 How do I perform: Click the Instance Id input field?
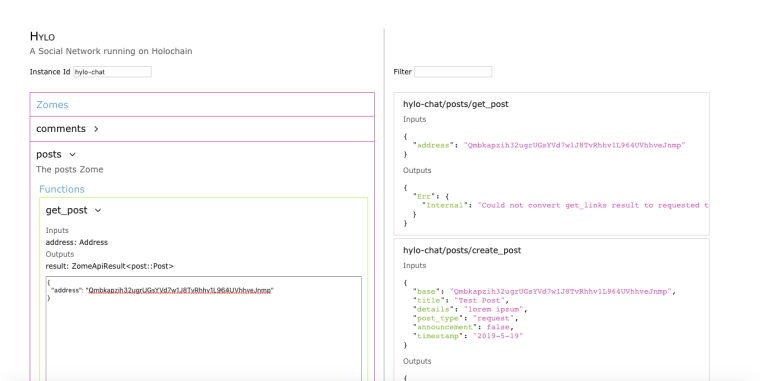(x=112, y=72)
